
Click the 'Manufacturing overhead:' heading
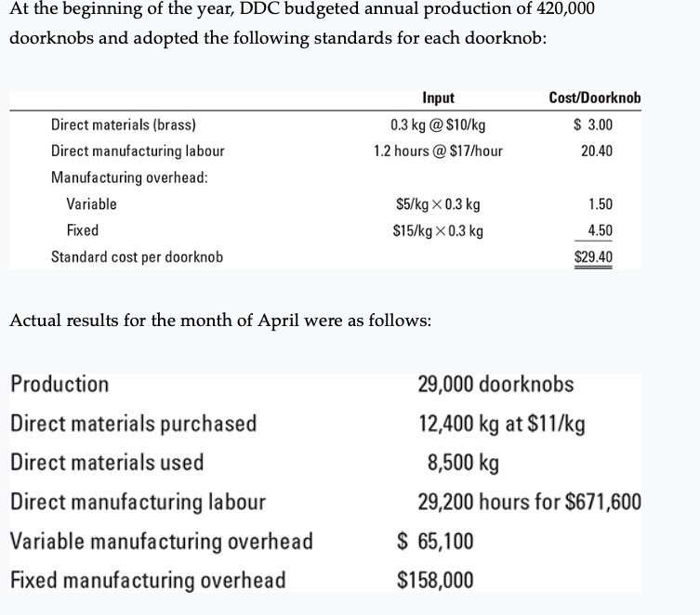pyautogui.click(x=129, y=177)
